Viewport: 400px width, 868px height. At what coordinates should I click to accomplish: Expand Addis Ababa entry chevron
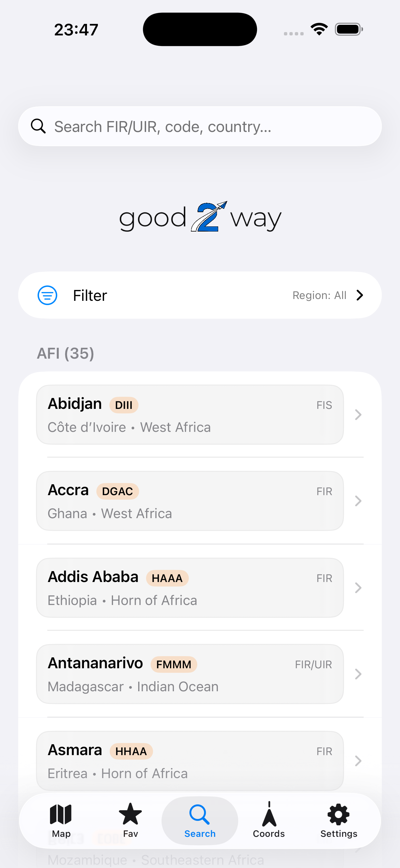pos(358,588)
